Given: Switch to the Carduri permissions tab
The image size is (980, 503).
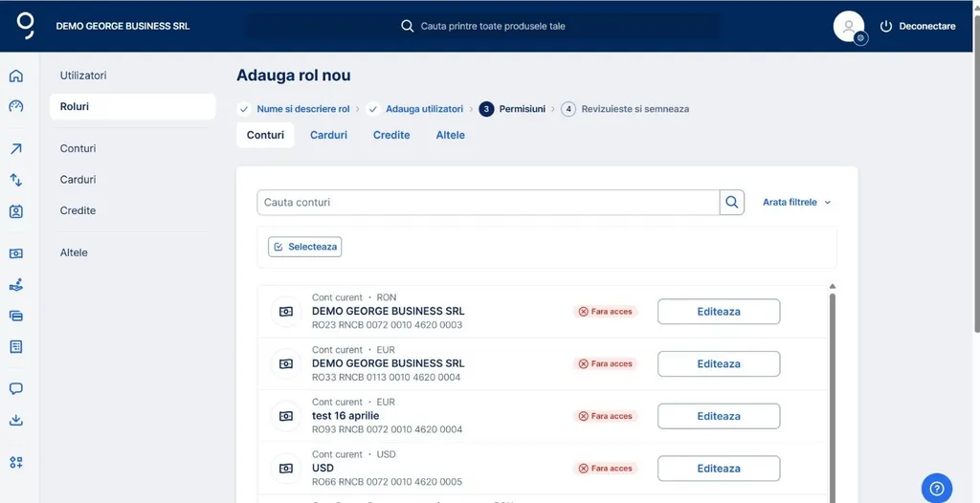Looking at the screenshot, I should click(x=328, y=135).
